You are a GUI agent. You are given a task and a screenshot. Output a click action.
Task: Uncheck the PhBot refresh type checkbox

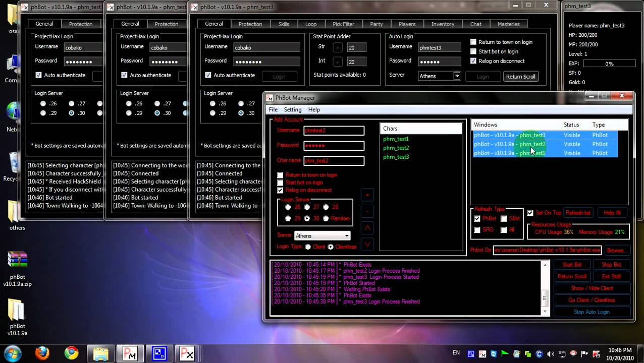(477, 218)
